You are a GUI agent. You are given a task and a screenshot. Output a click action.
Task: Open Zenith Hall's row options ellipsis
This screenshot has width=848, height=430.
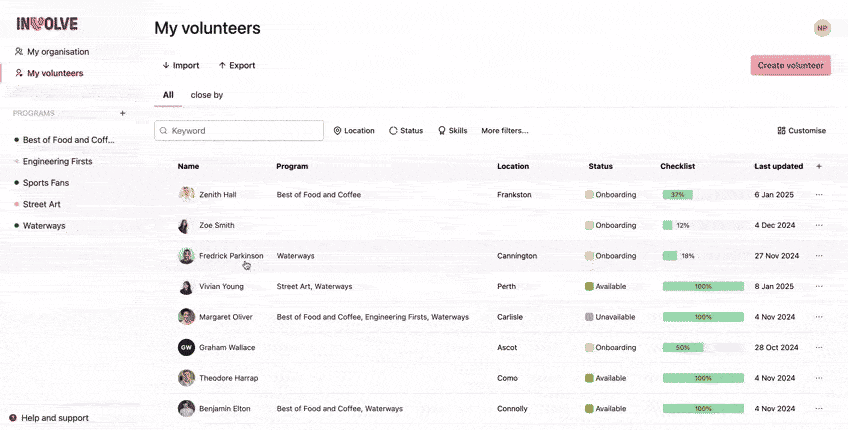coord(819,195)
